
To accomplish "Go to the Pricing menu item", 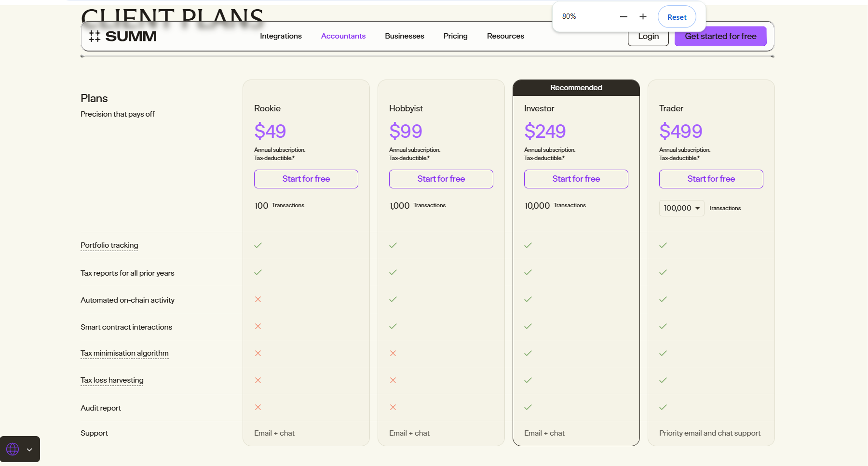I will point(455,36).
